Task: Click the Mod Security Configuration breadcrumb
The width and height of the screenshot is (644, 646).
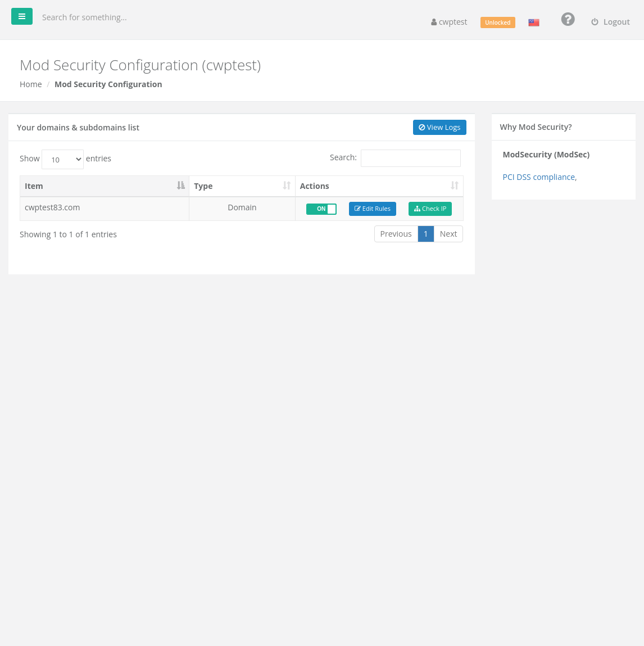Action: click(x=108, y=84)
